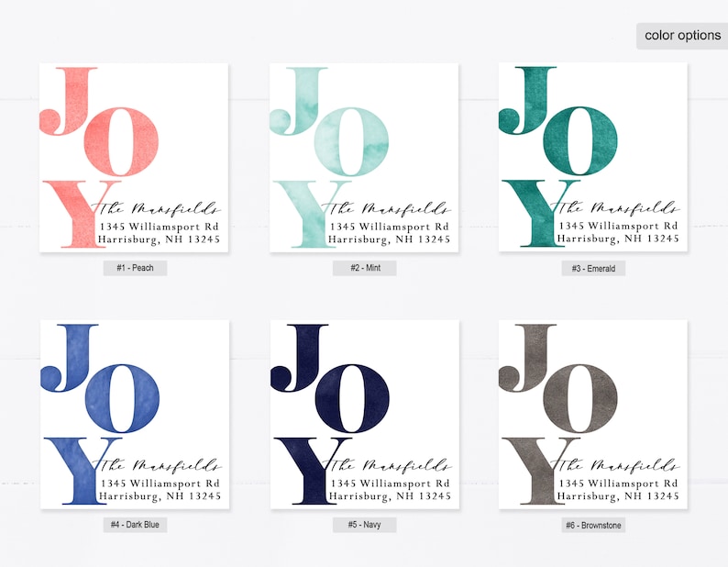Select the Mint JOY label thumbnail

(x=364, y=158)
